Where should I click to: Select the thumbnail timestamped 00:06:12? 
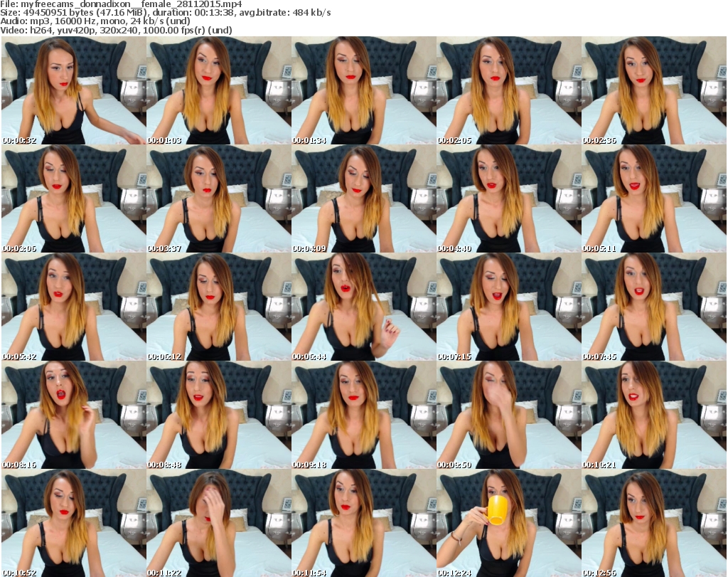coord(219,307)
